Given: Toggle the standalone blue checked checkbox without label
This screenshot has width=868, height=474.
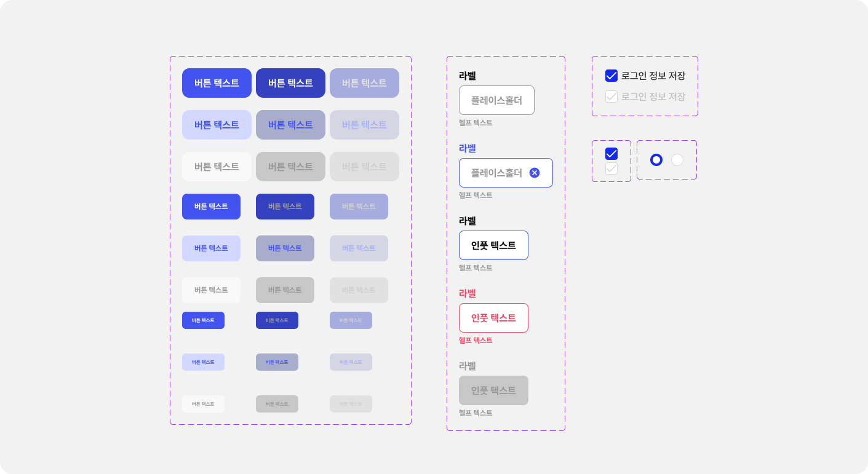Looking at the screenshot, I should (611, 154).
